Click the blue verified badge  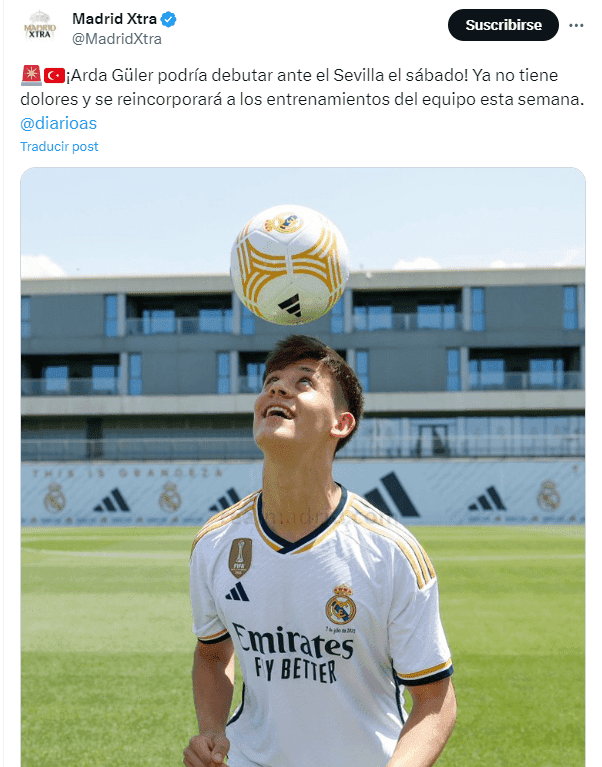coord(169,20)
